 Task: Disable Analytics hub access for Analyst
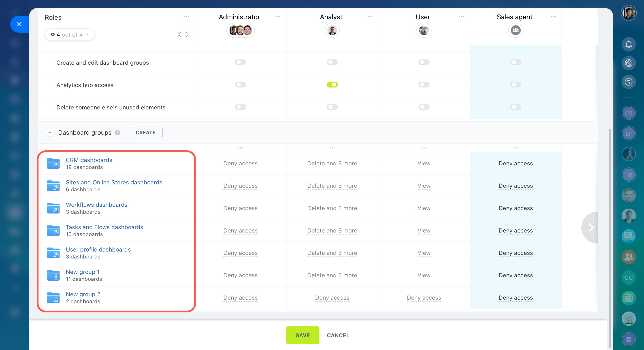(332, 85)
